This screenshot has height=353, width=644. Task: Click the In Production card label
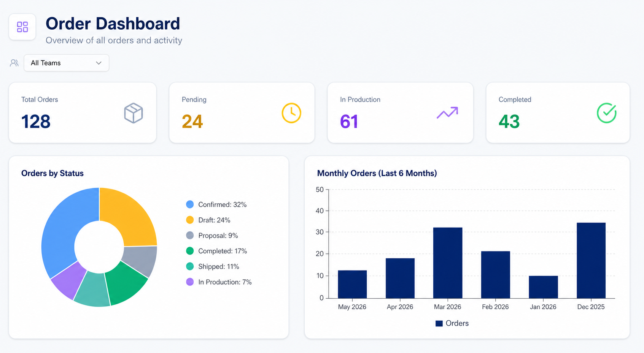[360, 100]
